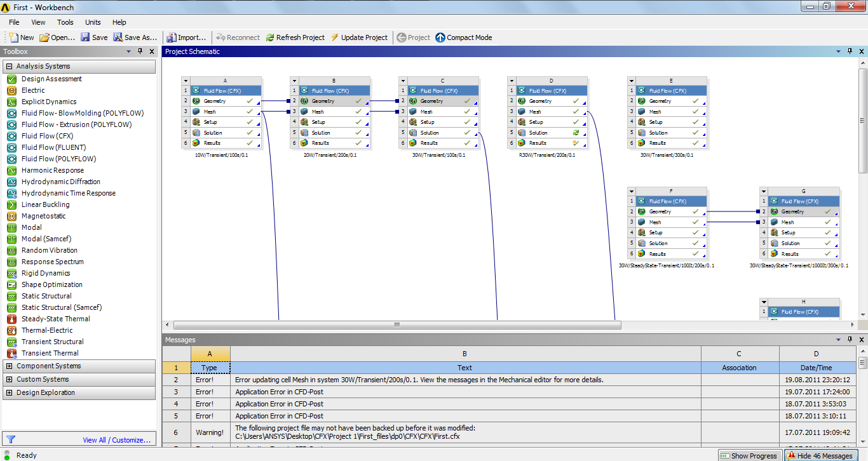Click Refresh Project in the toolbar
Image resolution: width=868 pixels, height=461 pixels.
[295, 37]
